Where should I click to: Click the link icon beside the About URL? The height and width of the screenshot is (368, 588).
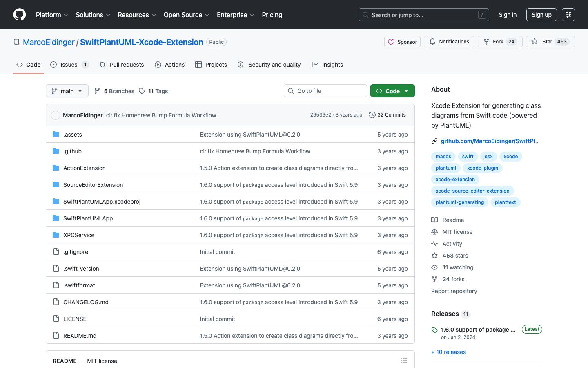(x=434, y=141)
